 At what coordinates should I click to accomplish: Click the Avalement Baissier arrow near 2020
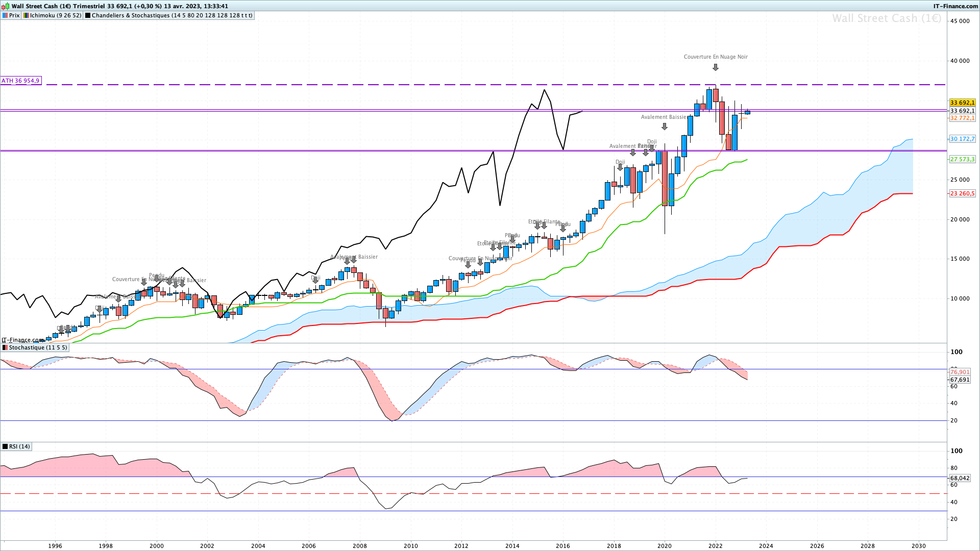664,127
